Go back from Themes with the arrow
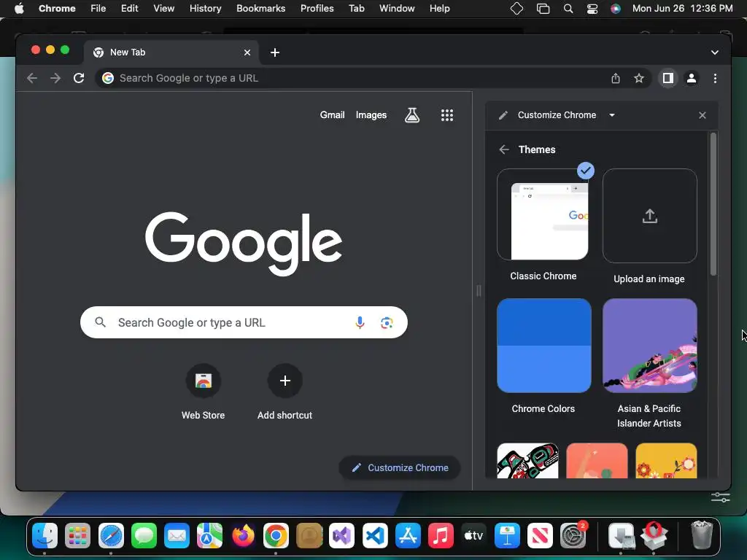The height and width of the screenshot is (560, 747). (x=504, y=149)
